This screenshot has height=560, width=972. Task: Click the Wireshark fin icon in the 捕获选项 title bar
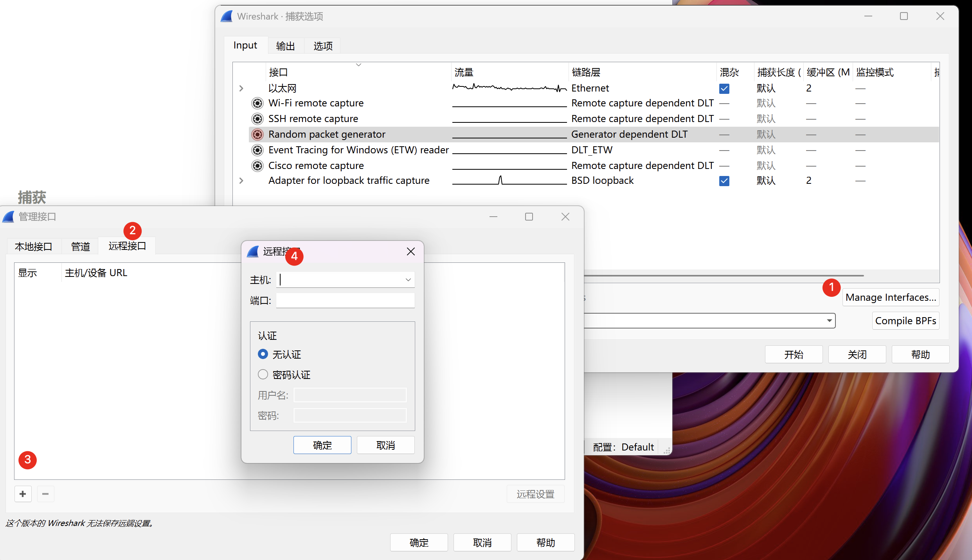227,16
